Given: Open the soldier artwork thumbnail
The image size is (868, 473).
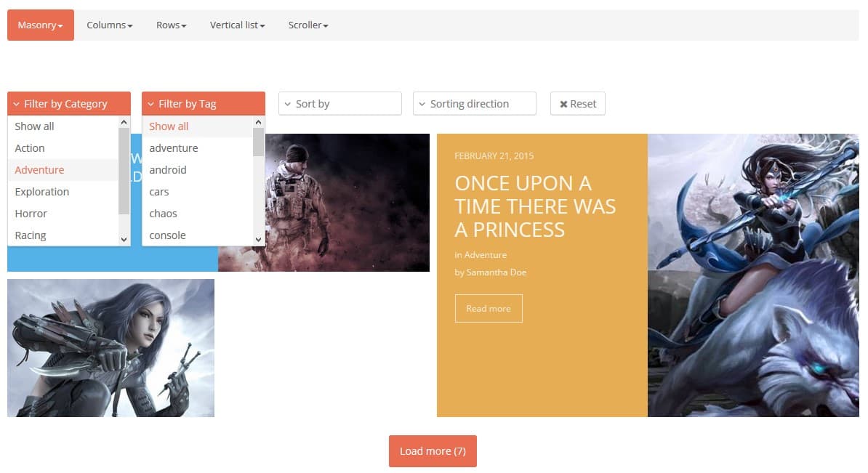Looking at the screenshot, I should click(x=347, y=203).
